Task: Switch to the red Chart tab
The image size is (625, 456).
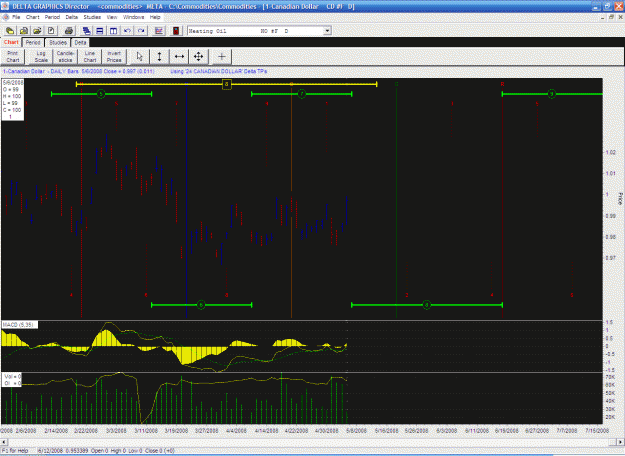Action: (11, 42)
